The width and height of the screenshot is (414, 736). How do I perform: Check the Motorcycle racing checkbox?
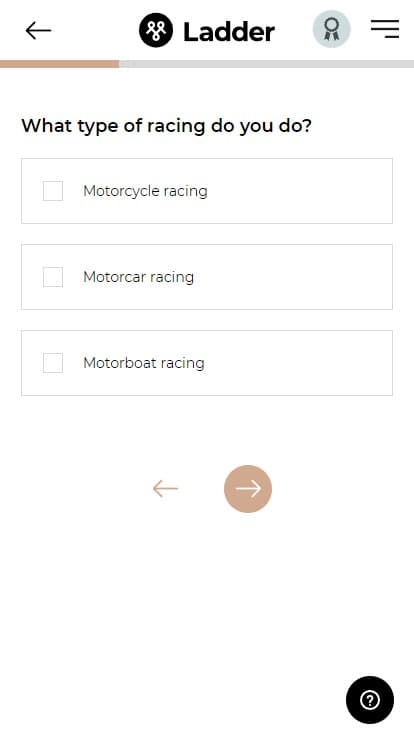coord(53,191)
